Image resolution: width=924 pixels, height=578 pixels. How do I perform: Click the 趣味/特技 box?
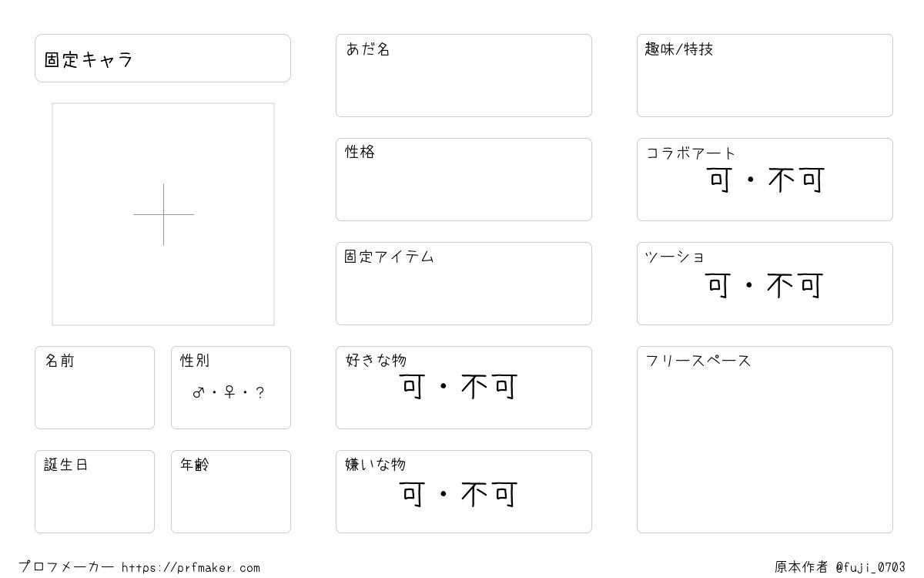pyautogui.click(x=765, y=76)
